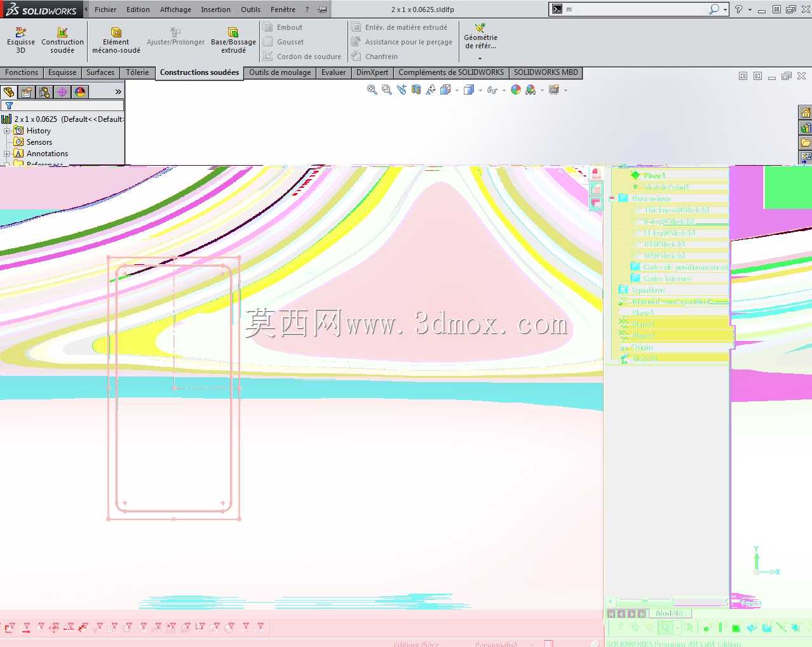Toggle the Section View tool
This screenshot has width=812, height=647.
click(416, 90)
